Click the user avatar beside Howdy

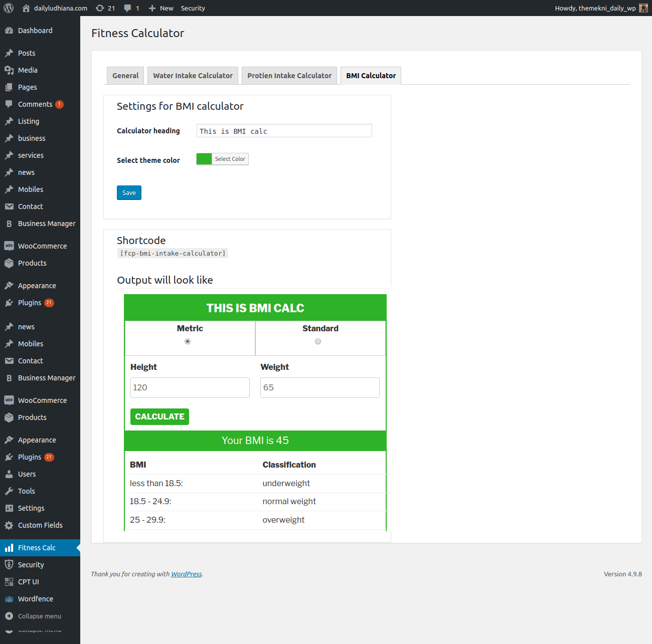(643, 8)
